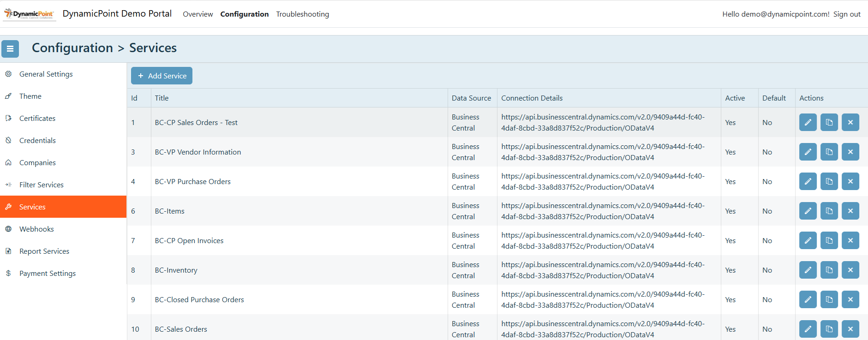Click the DynamicPoint Demo Portal title
Viewport: 868px width, 340px height.
pyautogui.click(x=117, y=14)
